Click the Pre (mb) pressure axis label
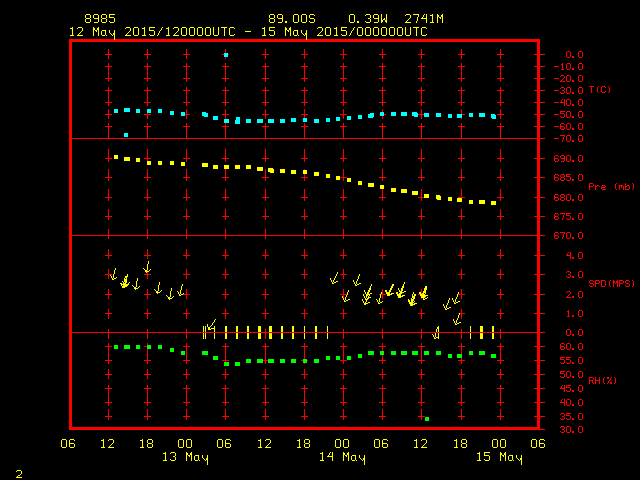 (611, 187)
